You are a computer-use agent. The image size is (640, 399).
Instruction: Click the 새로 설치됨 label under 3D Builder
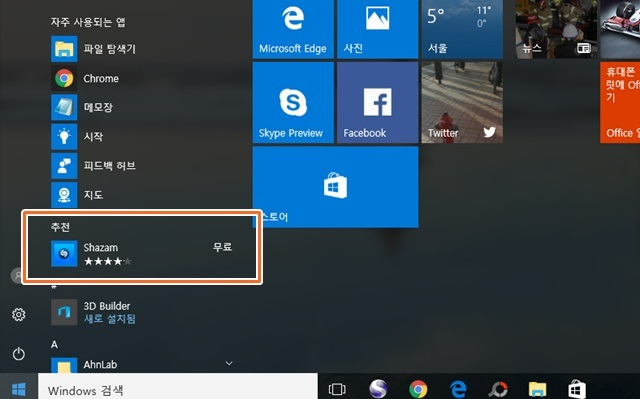(x=109, y=319)
